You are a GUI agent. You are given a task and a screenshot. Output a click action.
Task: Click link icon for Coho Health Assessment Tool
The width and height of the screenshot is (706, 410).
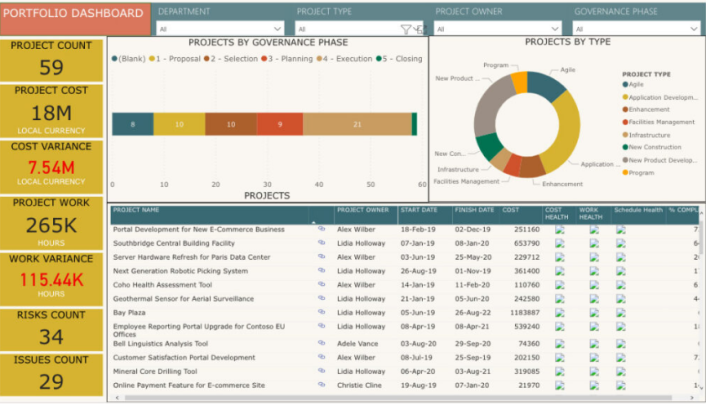(x=322, y=285)
